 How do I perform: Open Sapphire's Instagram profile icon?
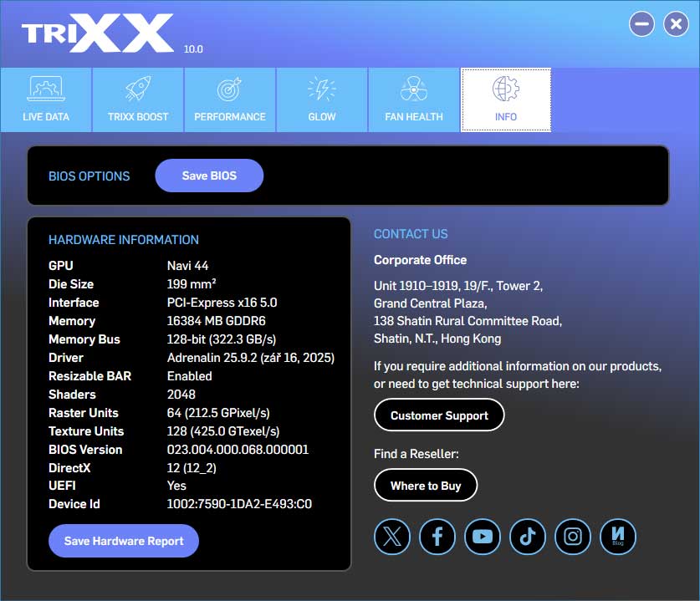click(x=572, y=537)
